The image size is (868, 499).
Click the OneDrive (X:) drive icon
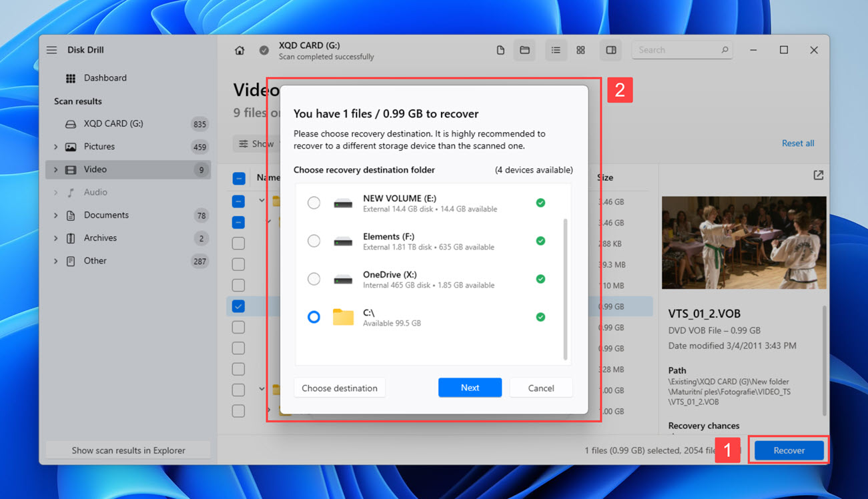point(343,279)
